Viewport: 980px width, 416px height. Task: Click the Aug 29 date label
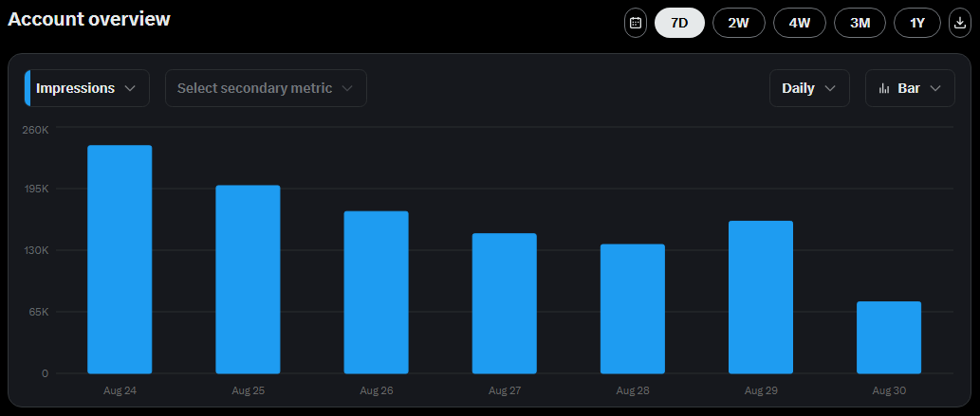click(761, 391)
